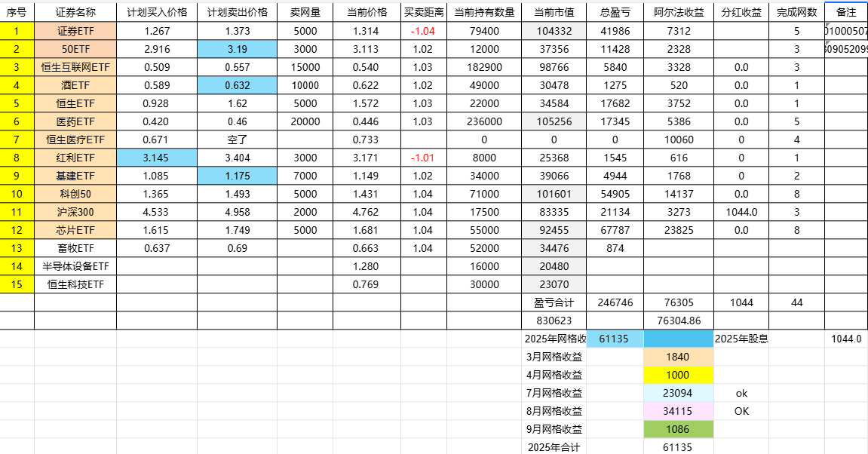Select the 分红收益 header cell
The width and height of the screenshot is (868, 454).
741,12
